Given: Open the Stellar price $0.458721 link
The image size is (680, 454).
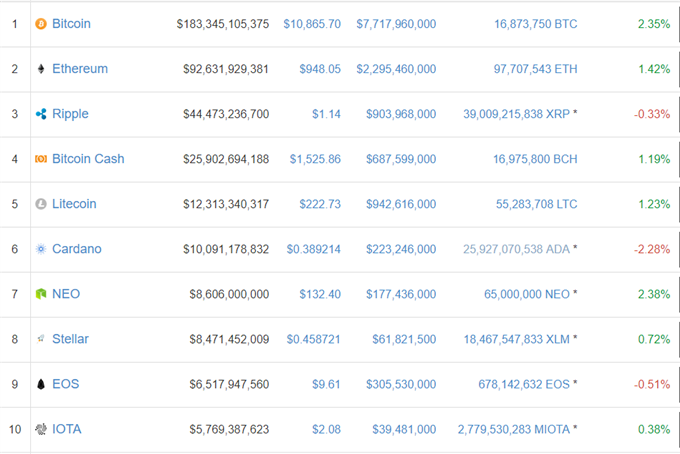Looking at the screenshot, I should (x=314, y=340).
